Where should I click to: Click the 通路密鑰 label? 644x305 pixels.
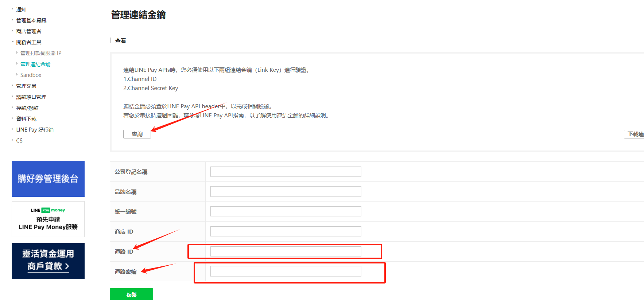coord(125,272)
